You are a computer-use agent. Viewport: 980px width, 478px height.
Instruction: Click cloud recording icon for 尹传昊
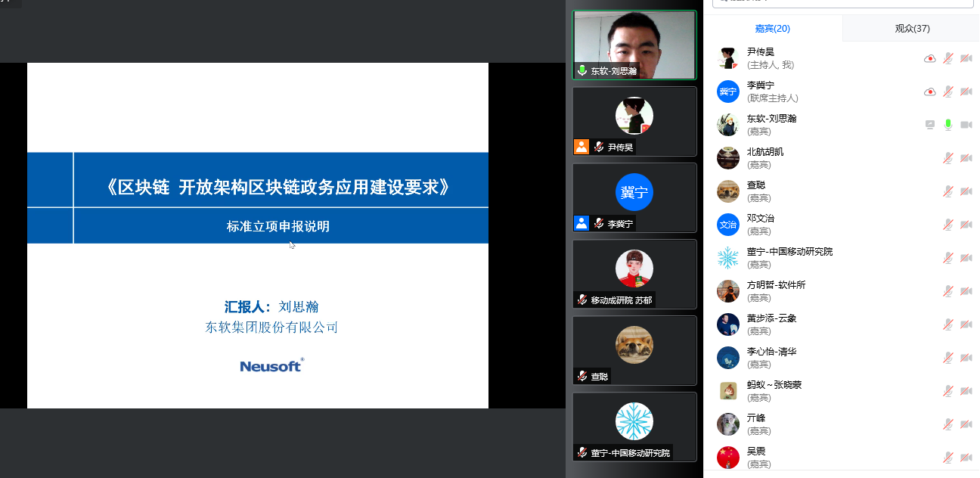930,58
